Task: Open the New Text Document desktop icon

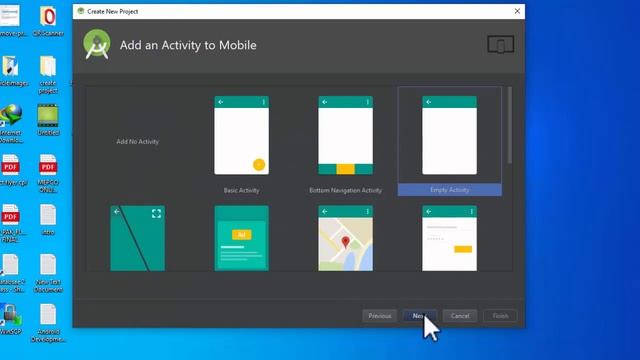Action: (x=48, y=273)
